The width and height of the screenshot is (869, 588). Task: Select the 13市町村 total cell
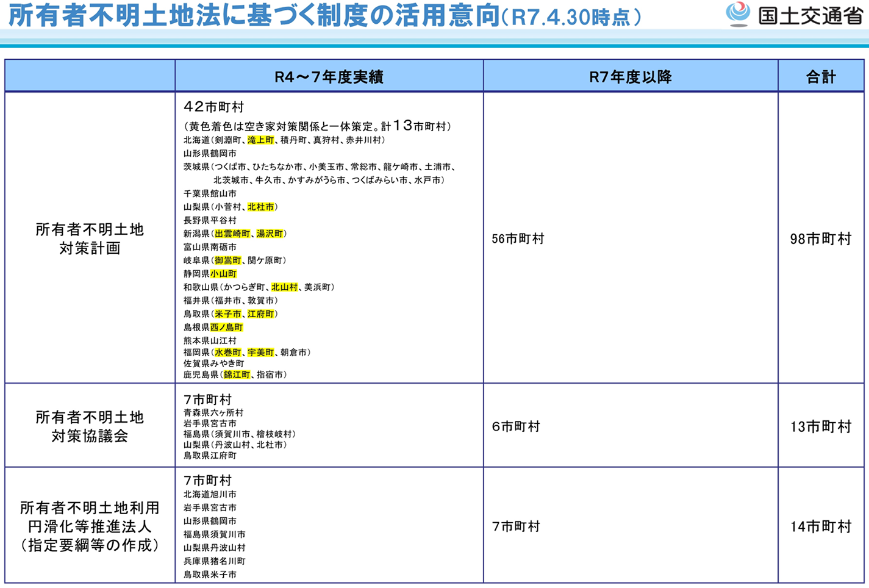click(820, 427)
